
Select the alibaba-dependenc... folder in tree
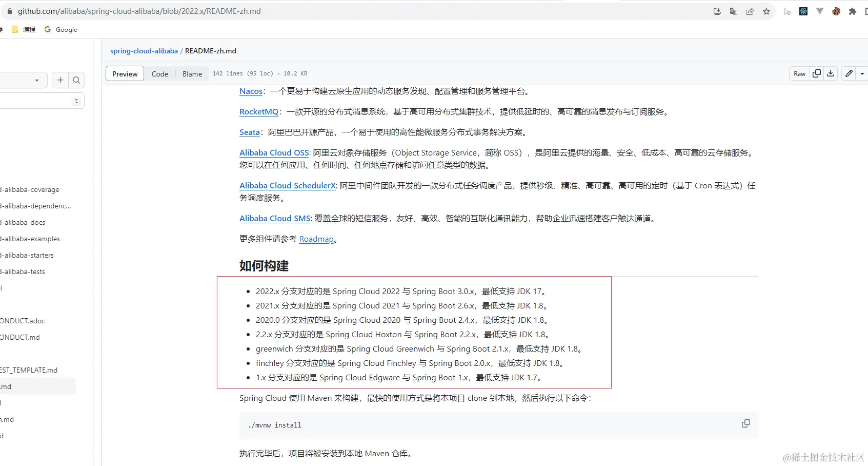(36, 206)
